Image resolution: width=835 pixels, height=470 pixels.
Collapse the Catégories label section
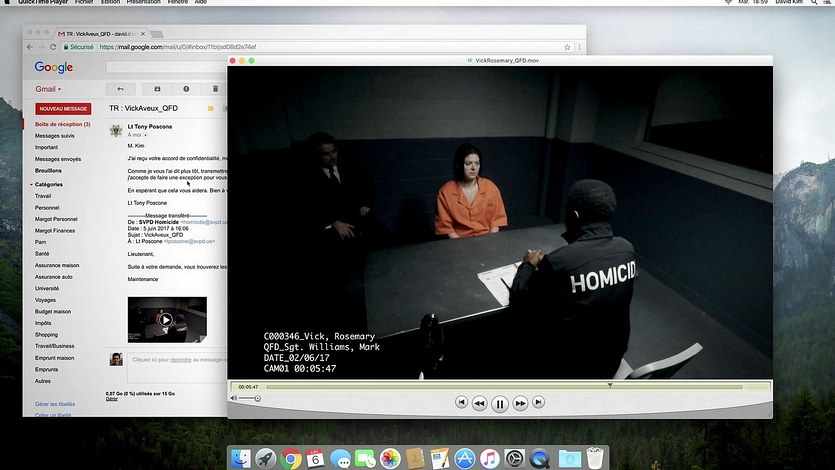pyautogui.click(x=31, y=184)
